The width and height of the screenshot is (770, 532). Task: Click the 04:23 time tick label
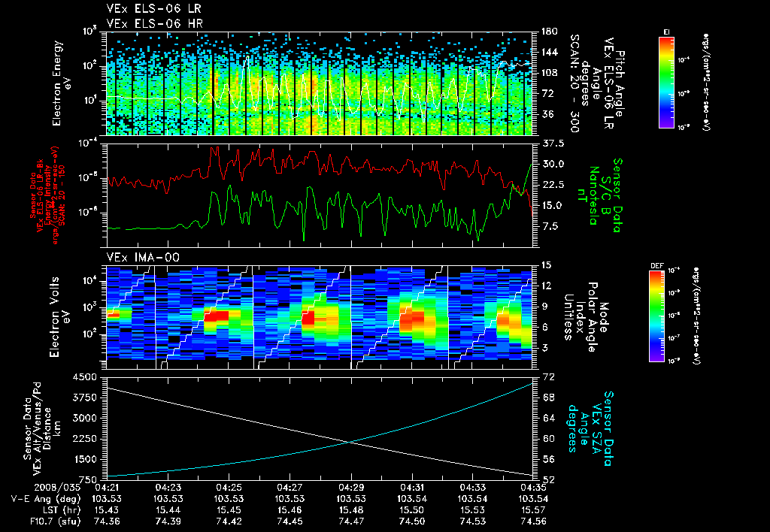click(168, 488)
